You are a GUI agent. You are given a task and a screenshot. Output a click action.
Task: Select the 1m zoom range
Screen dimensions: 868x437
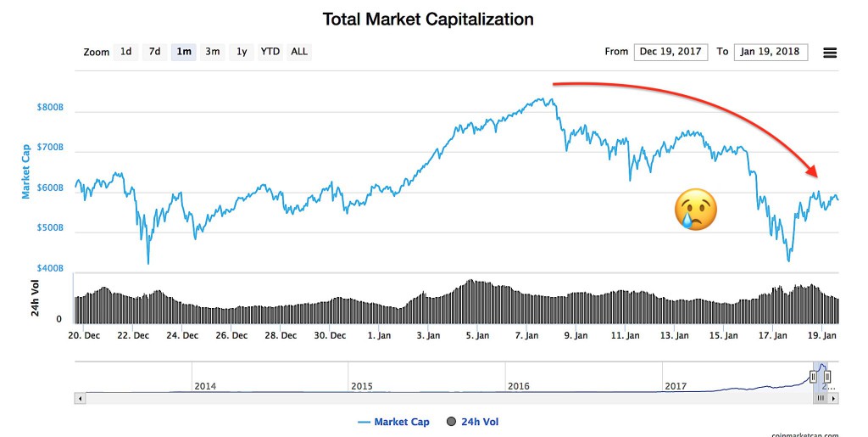(183, 52)
